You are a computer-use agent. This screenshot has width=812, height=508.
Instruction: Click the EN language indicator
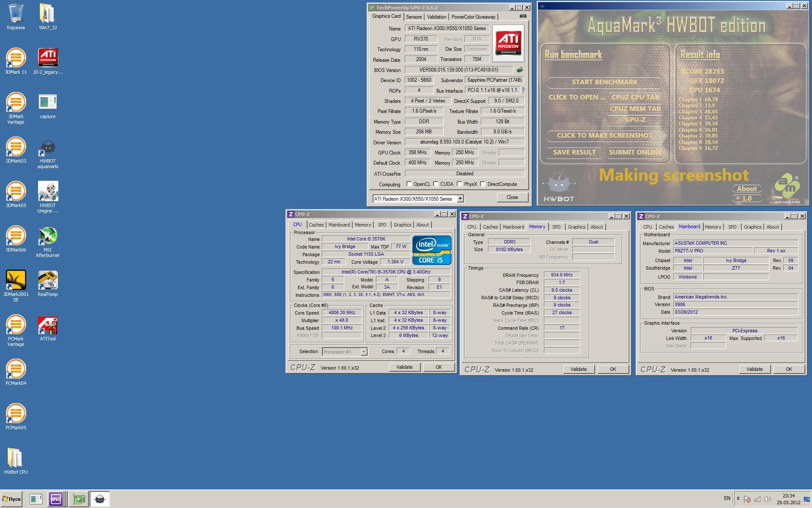[727, 498]
